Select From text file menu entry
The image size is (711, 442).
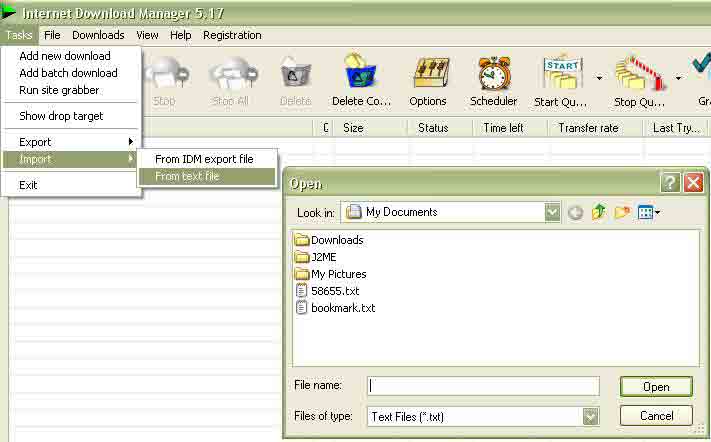pos(187,176)
